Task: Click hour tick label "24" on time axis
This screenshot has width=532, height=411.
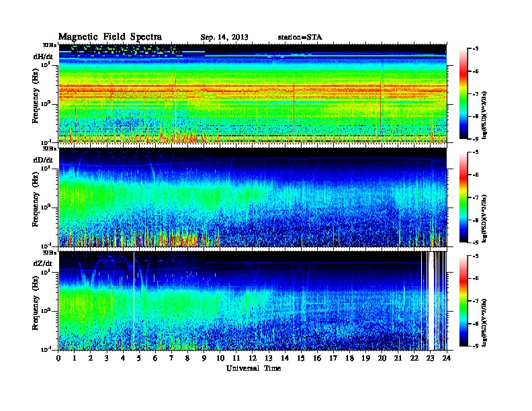Action: [x=447, y=358]
